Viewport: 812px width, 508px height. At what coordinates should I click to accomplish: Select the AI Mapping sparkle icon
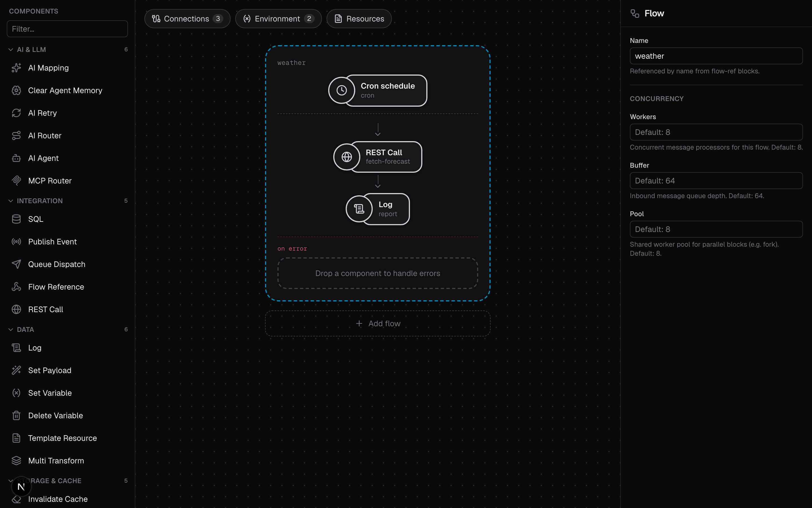(16, 68)
